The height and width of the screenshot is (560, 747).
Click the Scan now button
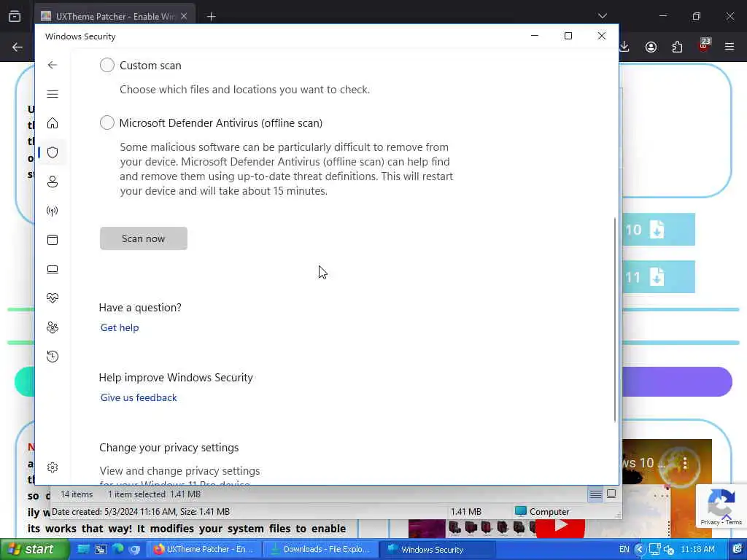point(144,238)
